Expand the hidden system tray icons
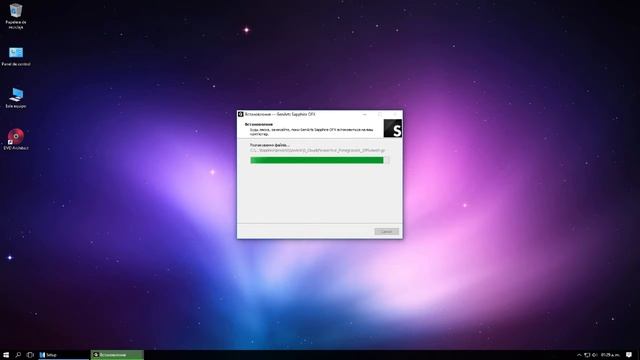The width and height of the screenshot is (640, 360). [x=579, y=355]
